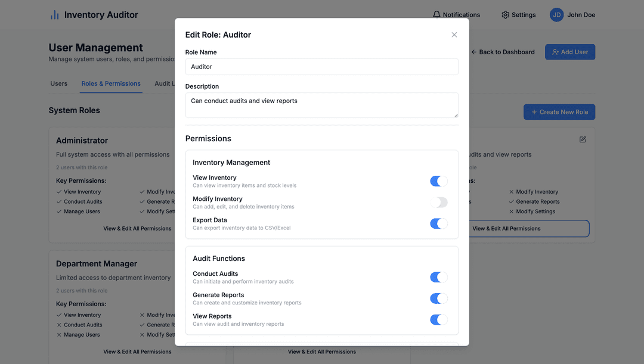644x364 pixels.
Task: Click the edit pencil on the Auditor role card
Action: (583, 139)
